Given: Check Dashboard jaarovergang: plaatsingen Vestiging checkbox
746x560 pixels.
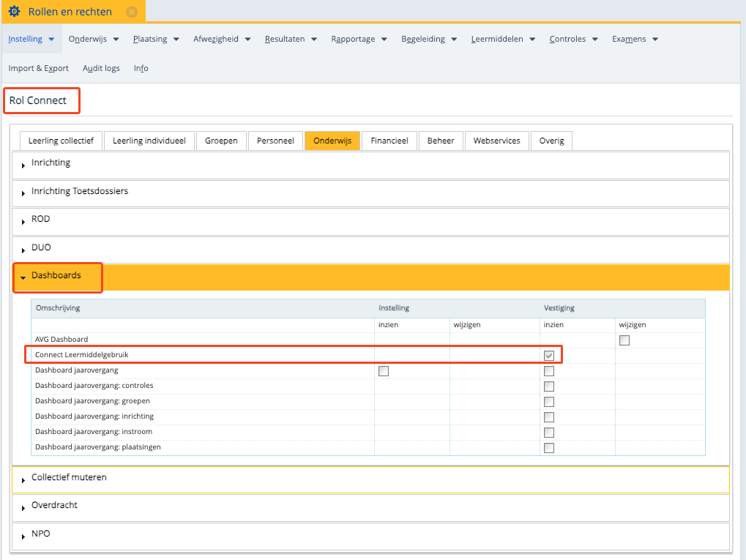Looking at the screenshot, I should coord(549,447).
